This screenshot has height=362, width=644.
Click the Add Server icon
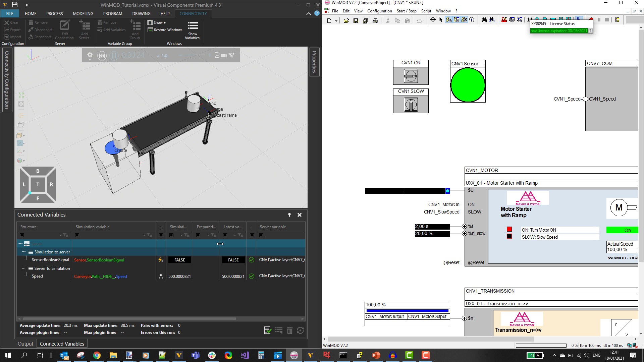[x=84, y=26]
